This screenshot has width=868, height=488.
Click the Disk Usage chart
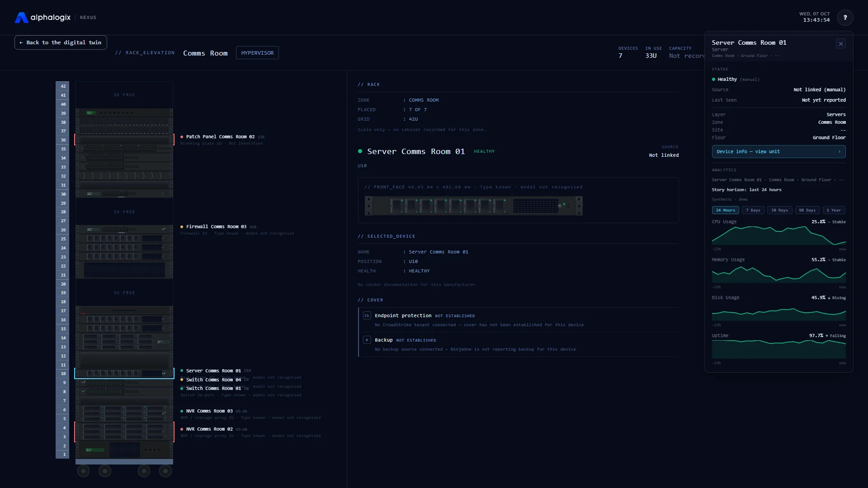(778, 311)
